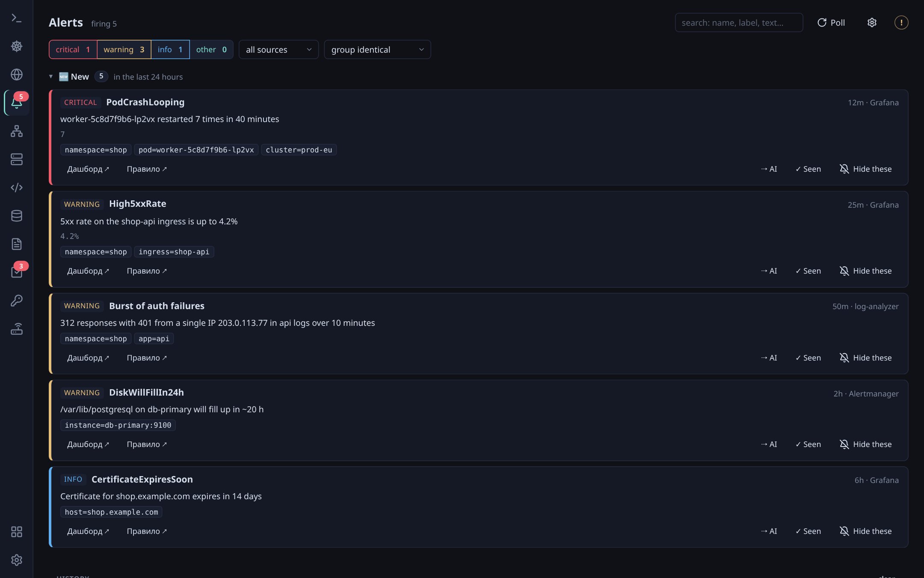Open the topology hierarchy sidebar icon
Screen dimensions: 924x578
pos(16,131)
